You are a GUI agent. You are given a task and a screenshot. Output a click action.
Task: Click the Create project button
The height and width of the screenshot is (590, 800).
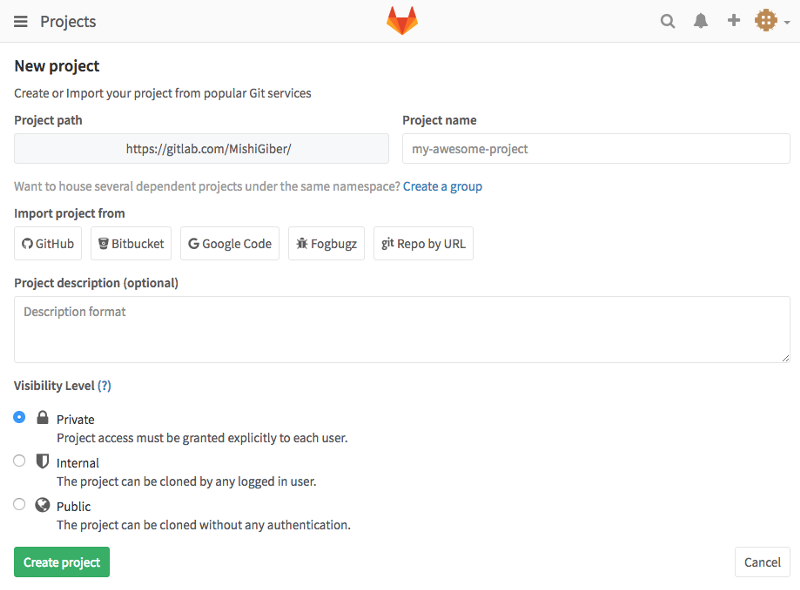(x=61, y=562)
